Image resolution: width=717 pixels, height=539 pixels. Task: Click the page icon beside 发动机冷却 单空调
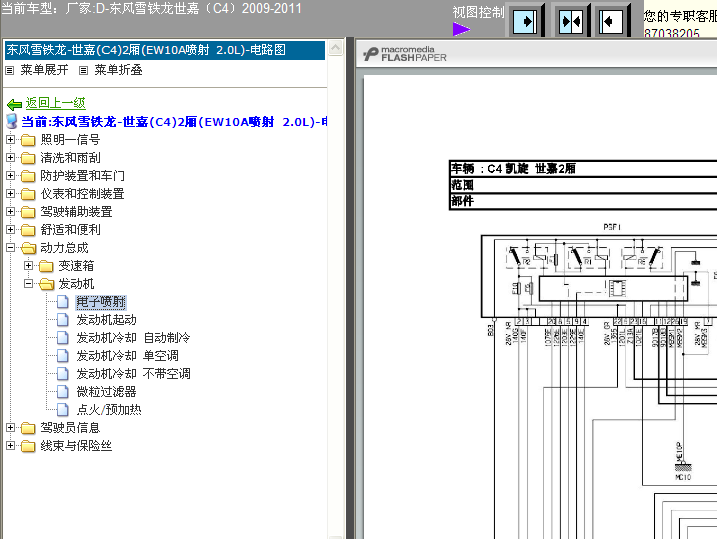point(63,356)
